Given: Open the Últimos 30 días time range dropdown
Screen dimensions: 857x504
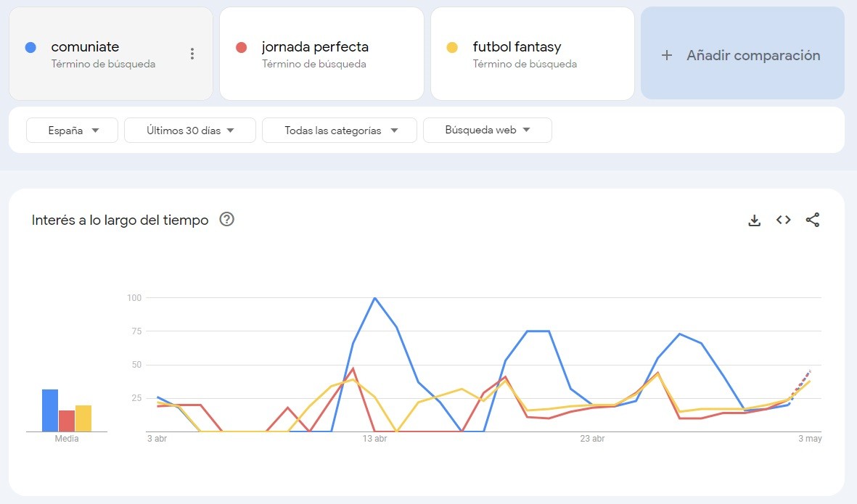Looking at the screenshot, I should point(190,131).
